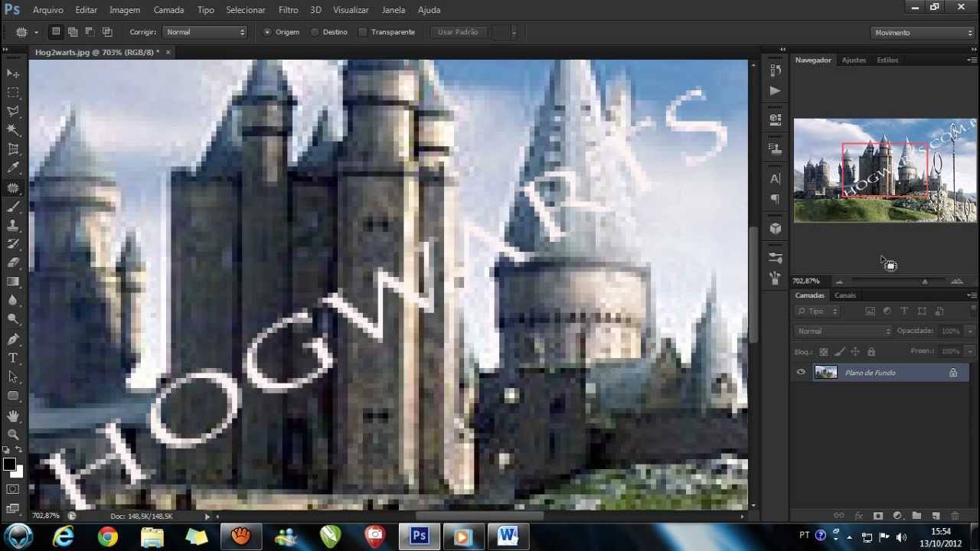Select the Eraser tool

click(13, 263)
